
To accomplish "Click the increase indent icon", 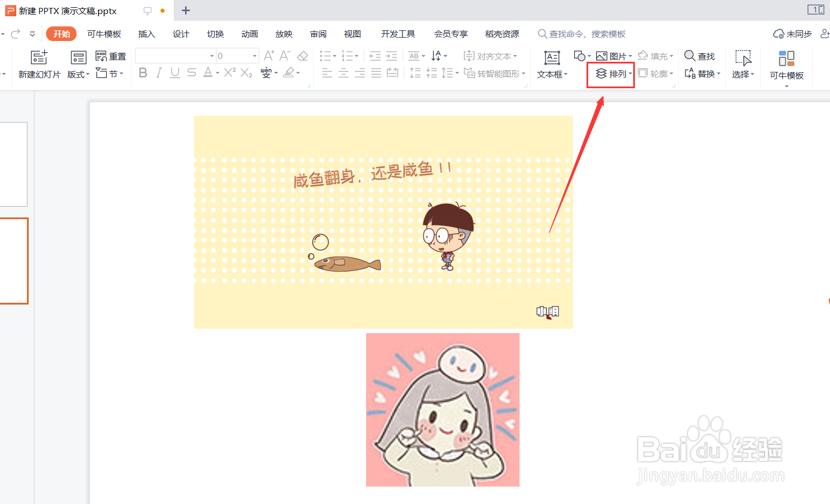I will click(391, 56).
